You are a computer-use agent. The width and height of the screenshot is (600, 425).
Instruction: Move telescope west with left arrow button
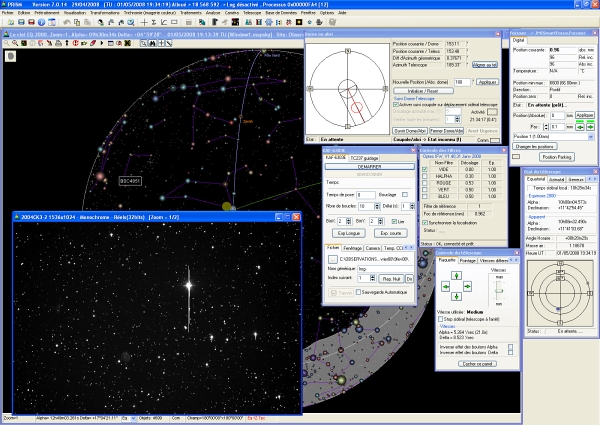(x=445, y=287)
